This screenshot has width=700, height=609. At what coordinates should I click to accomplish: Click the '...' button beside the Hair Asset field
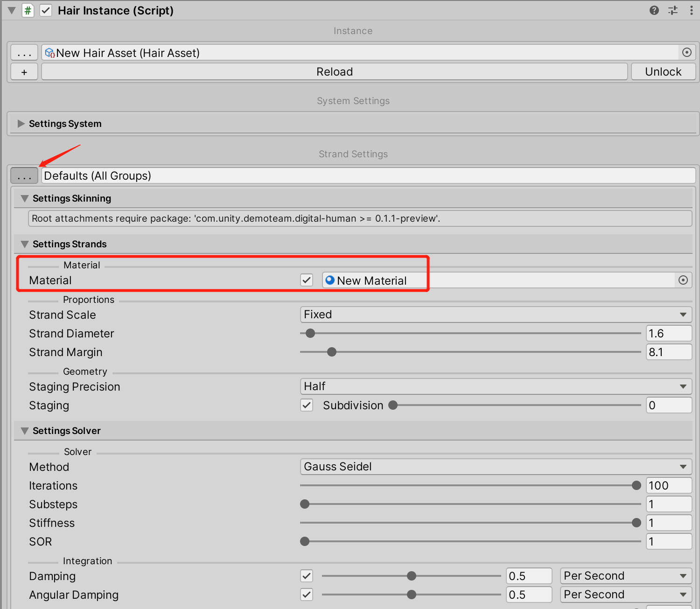point(24,52)
